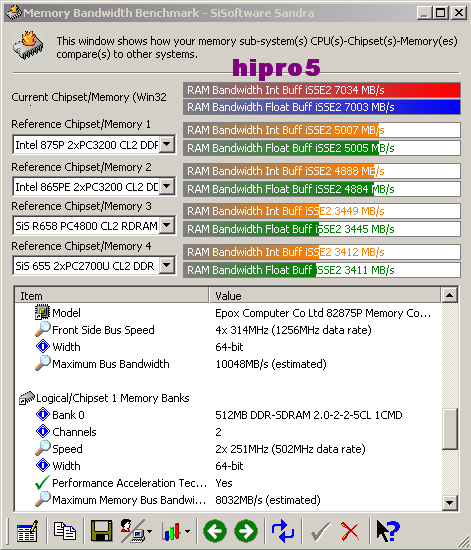Viewport: 471px width, 550px height.
Task: Click the grey checkmark OK icon
Action: pos(320,532)
